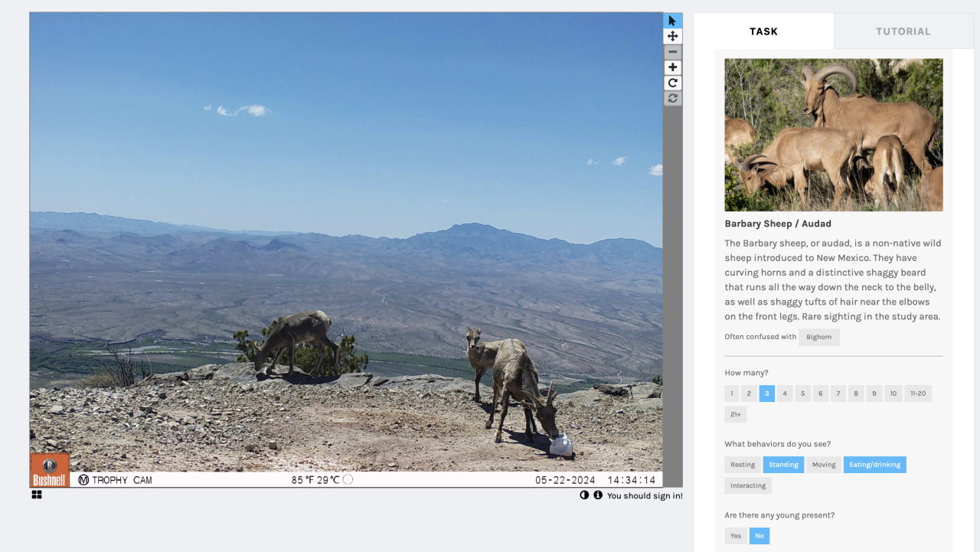980x552 pixels.
Task: Choose 3 for how many
Action: click(x=767, y=394)
